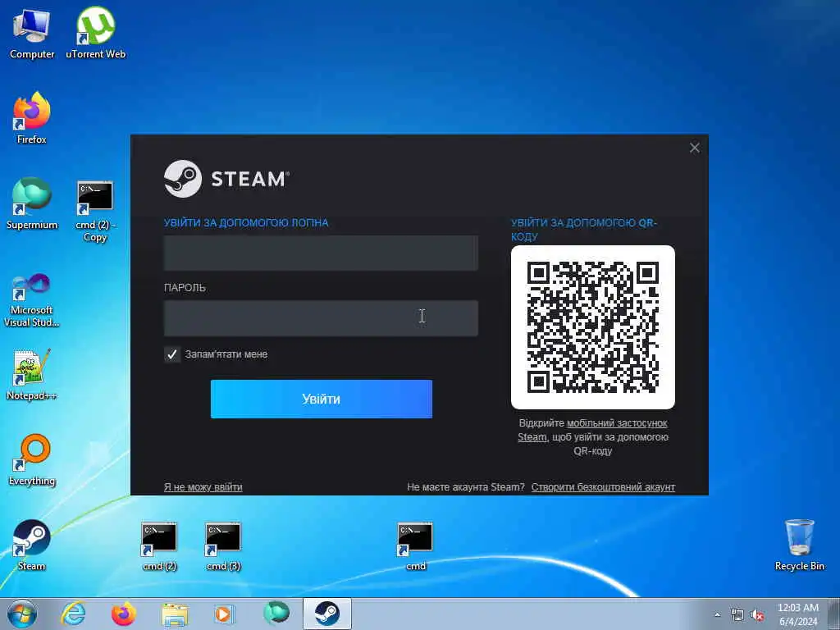Click the muted volume tray icon
This screenshot has width=840, height=630.
[757, 615]
